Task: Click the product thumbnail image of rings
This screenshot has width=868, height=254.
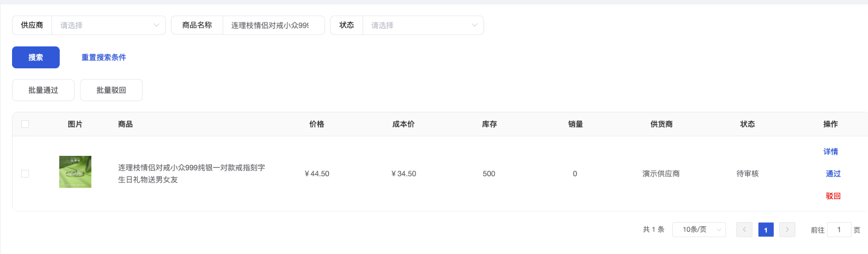Action: [75, 172]
